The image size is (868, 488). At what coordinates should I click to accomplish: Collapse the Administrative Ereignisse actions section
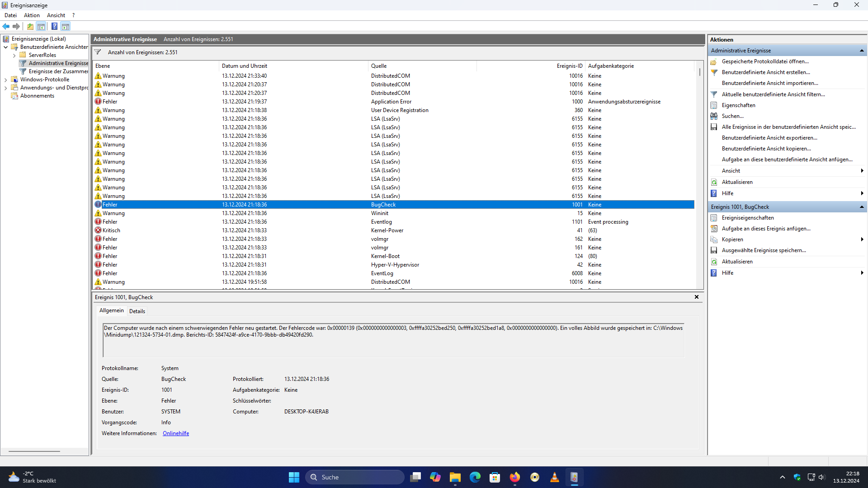click(x=862, y=51)
